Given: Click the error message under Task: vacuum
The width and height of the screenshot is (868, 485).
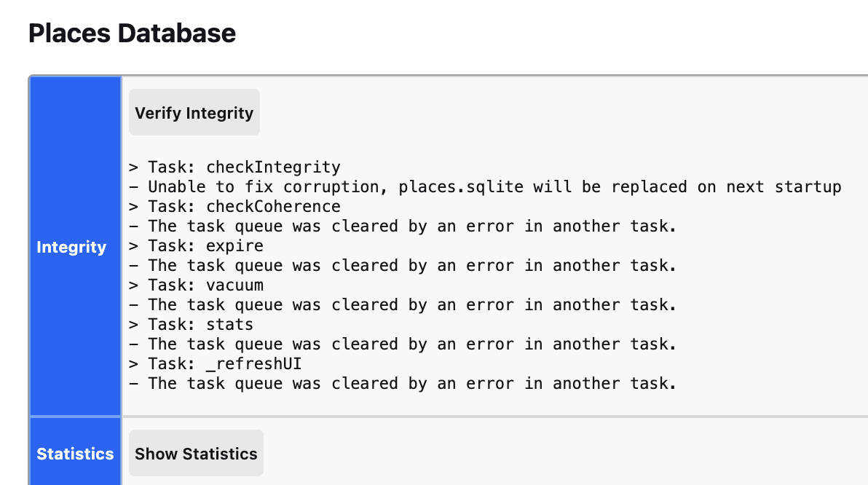Looking at the screenshot, I should click(403, 305).
